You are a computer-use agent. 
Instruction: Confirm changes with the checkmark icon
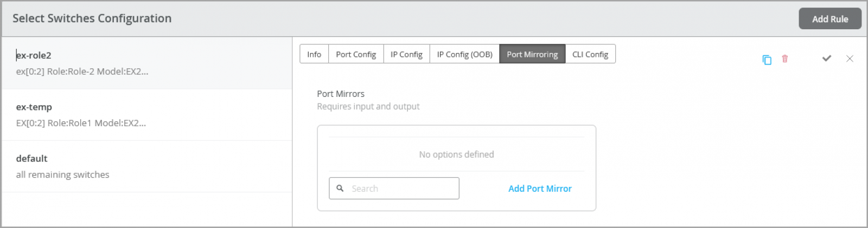click(x=826, y=58)
